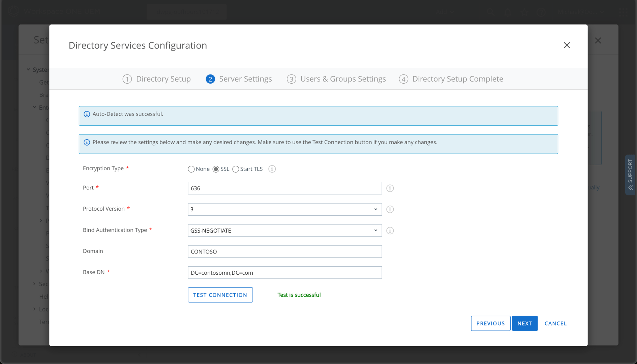
Task: Click the step 2 Server Settings circle
Action: click(x=210, y=79)
